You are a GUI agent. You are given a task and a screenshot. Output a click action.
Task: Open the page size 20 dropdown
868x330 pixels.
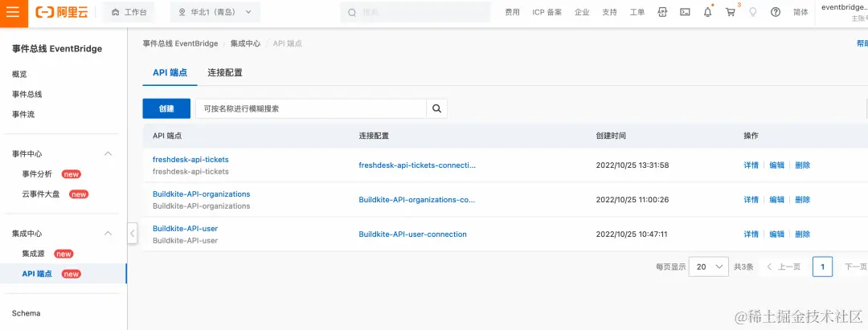709,267
